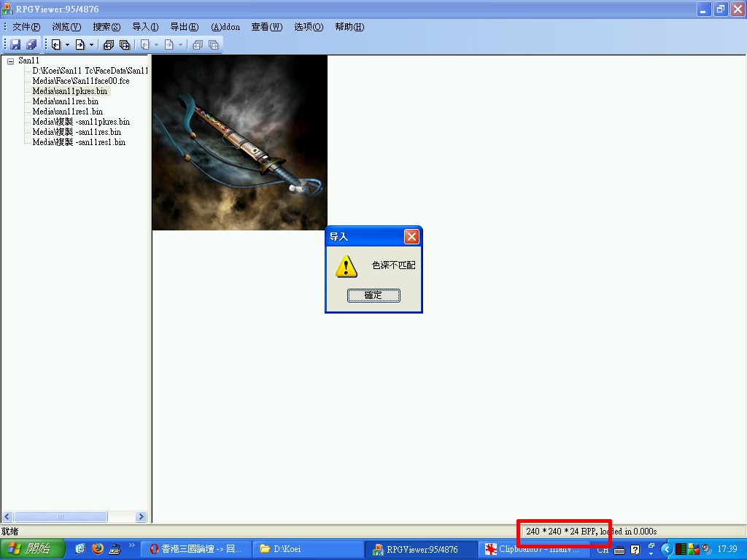Click the language bar keyboard icon
This screenshot has height=560, width=747.
point(619,550)
